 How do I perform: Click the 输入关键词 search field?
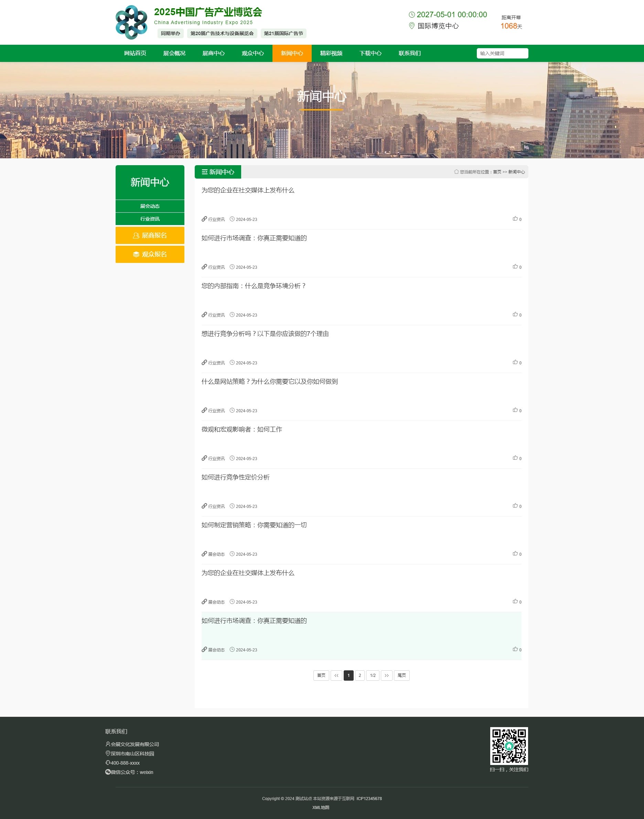point(502,53)
